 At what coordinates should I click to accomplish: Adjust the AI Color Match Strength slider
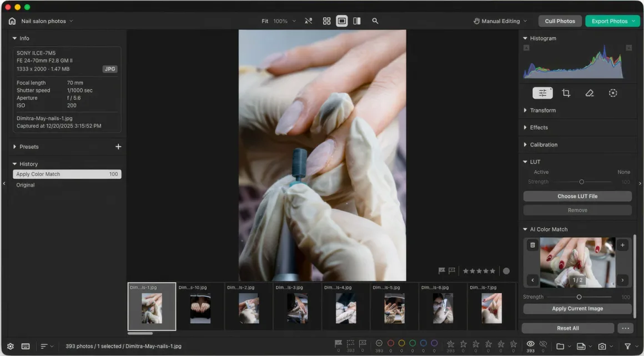[x=579, y=297]
